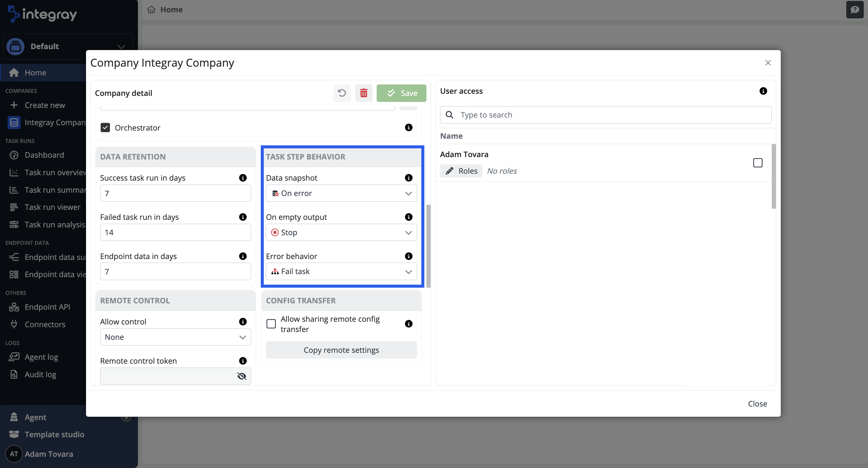
Task: Click info icon beside Error behavior
Action: point(408,256)
